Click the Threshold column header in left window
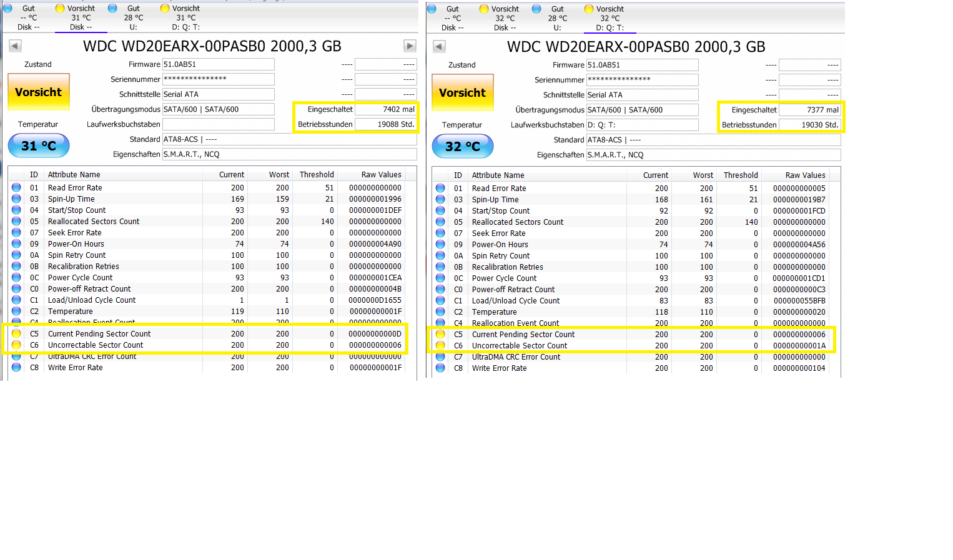 pos(317,175)
